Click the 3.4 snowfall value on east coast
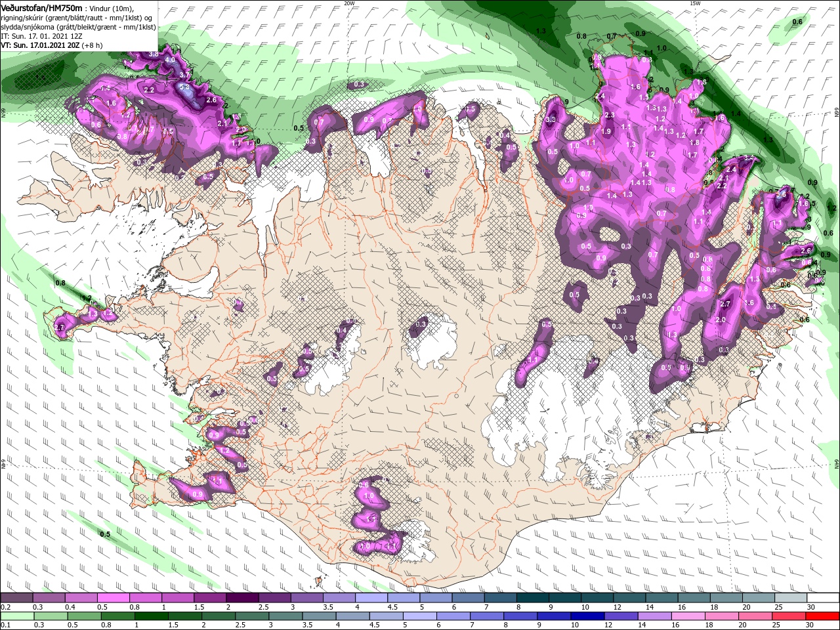 point(747,158)
